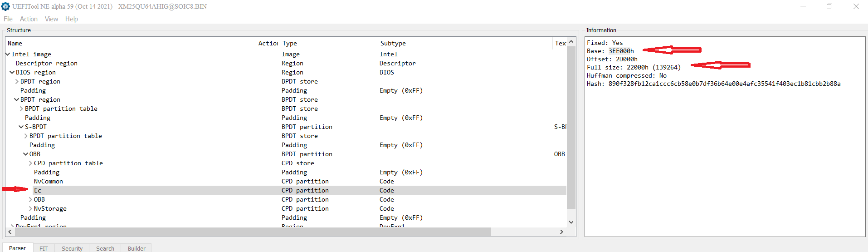Expand the CPD partition table node

[30, 163]
